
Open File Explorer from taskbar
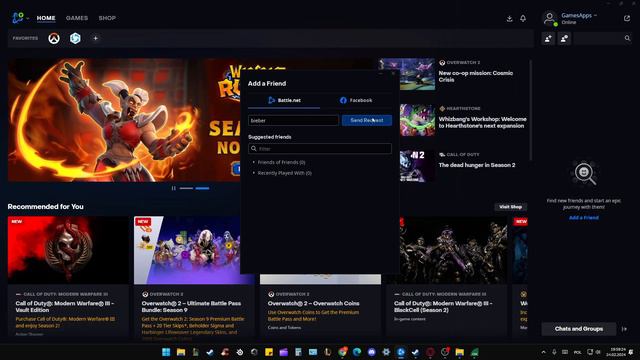181,352
